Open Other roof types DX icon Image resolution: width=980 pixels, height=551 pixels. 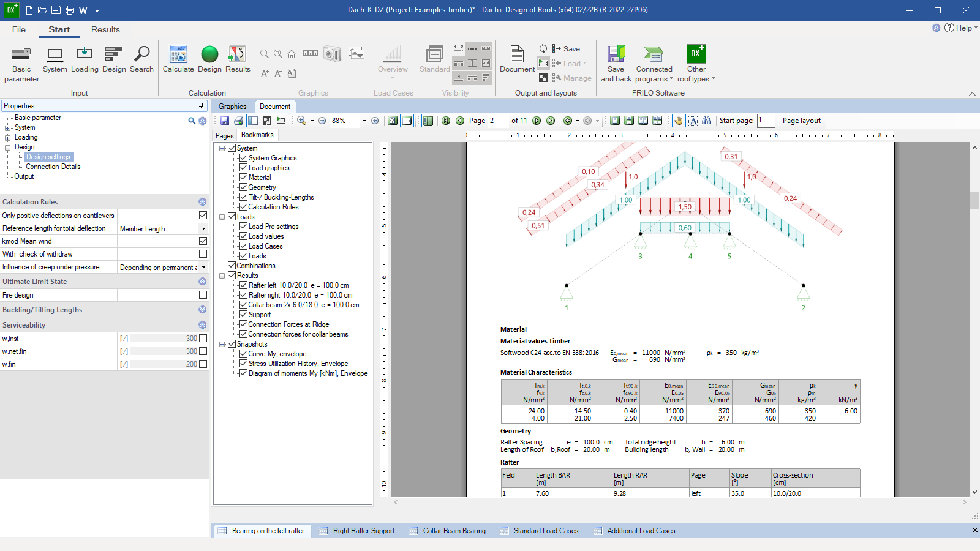(696, 64)
